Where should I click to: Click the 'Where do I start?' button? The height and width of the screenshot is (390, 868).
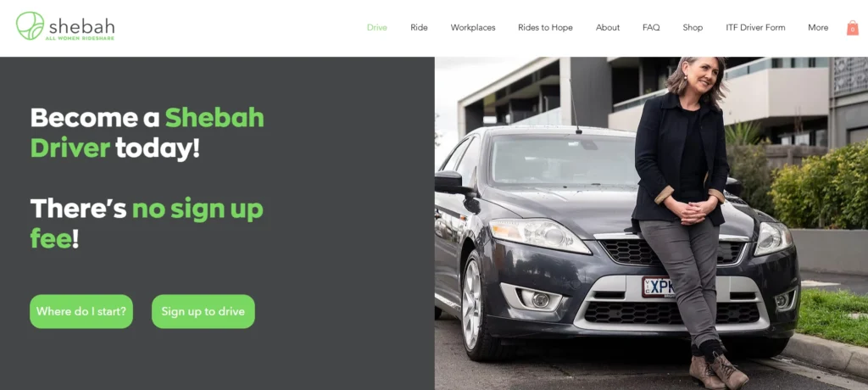pyautogui.click(x=81, y=311)
